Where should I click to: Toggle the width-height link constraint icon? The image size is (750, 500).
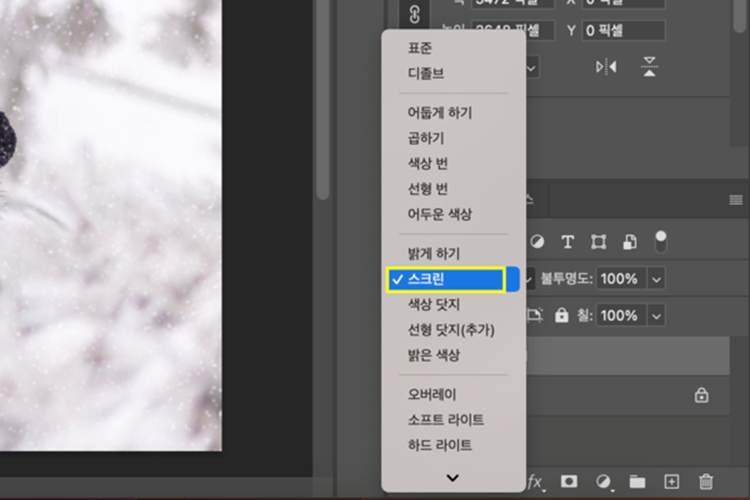[x=414, y=14]
